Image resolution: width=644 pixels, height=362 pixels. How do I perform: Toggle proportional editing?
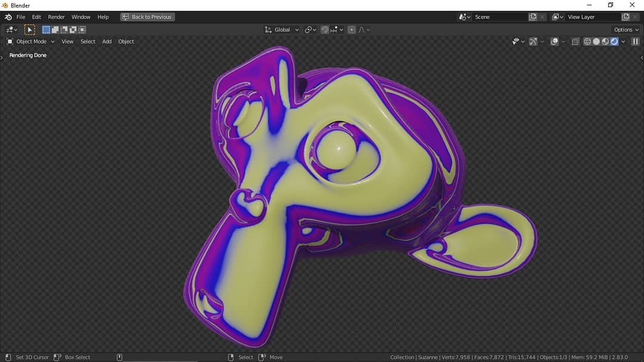352,30
